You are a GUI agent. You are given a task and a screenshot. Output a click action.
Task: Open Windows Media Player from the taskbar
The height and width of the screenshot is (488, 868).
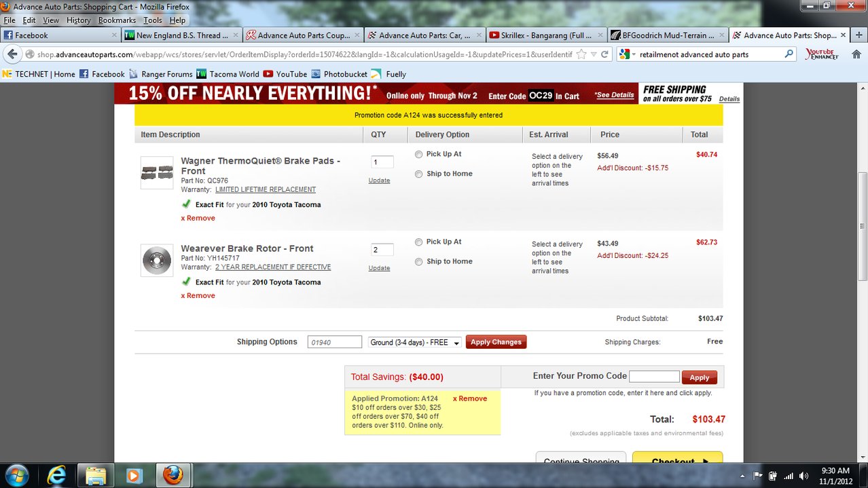[x=133, y=474]
